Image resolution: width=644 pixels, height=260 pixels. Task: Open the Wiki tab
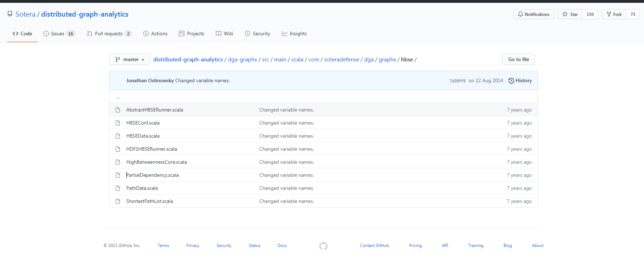[225, 34]
